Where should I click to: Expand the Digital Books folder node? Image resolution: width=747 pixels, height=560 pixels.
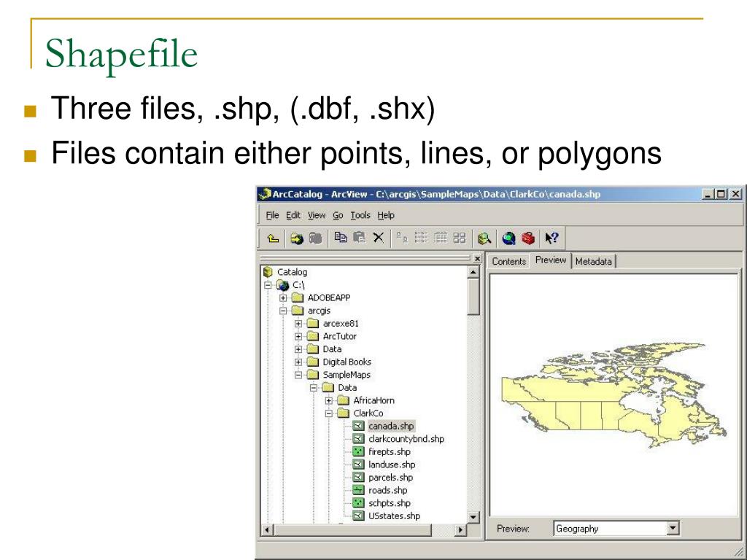pyautogui.click(x=298, y=362)
